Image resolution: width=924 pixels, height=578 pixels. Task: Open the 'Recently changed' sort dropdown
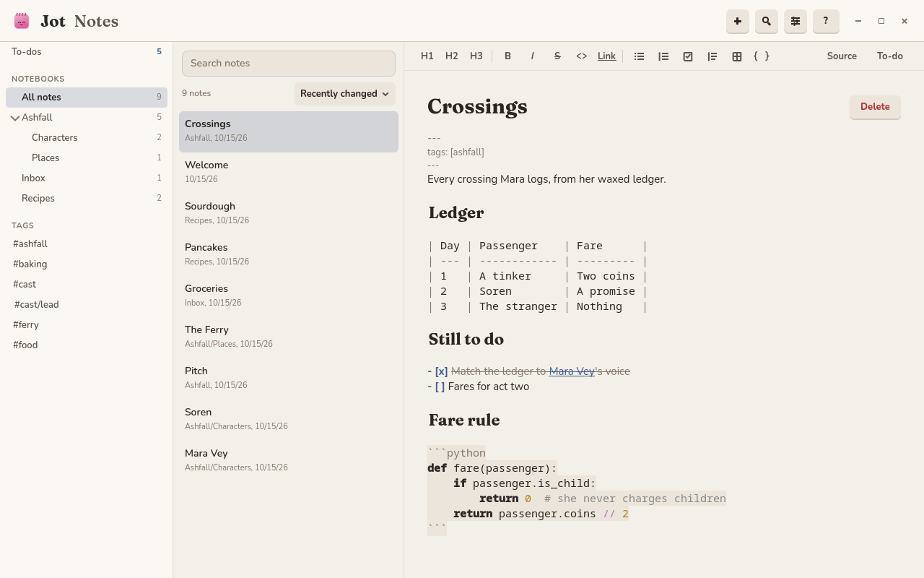(x=345, y=93)
